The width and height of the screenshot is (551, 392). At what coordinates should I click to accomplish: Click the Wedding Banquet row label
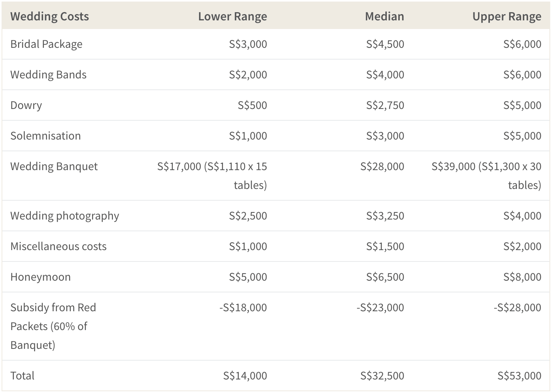[54, 167]
